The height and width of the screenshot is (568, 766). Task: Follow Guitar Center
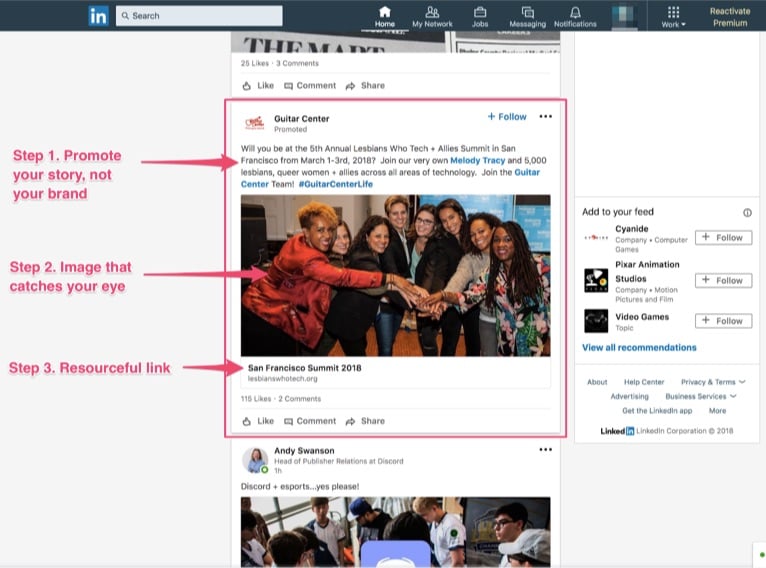(507, 117)
